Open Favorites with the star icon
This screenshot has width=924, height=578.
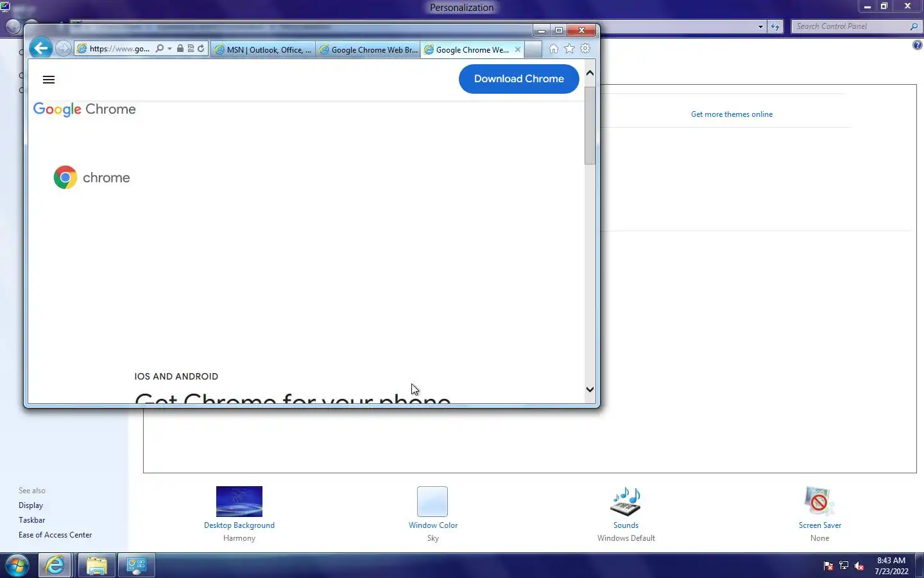pyautogui.click(x=569, y=49)
